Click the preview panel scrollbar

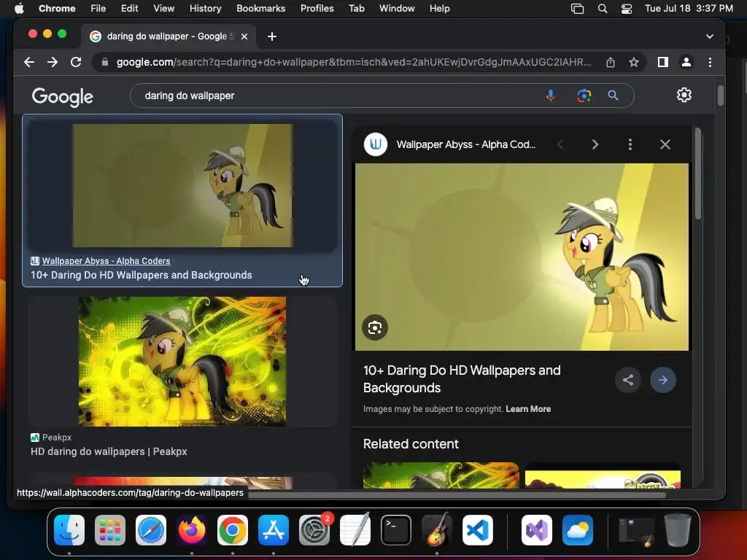(697, 174)
